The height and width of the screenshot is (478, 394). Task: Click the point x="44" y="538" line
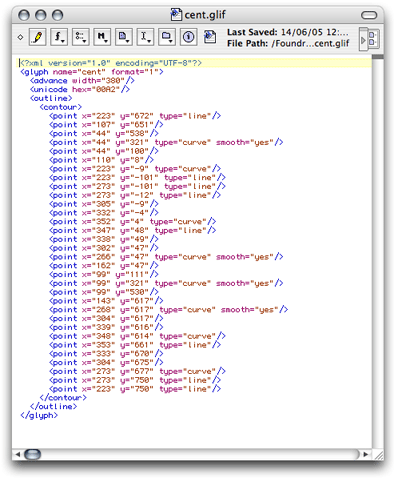(104, 133)
